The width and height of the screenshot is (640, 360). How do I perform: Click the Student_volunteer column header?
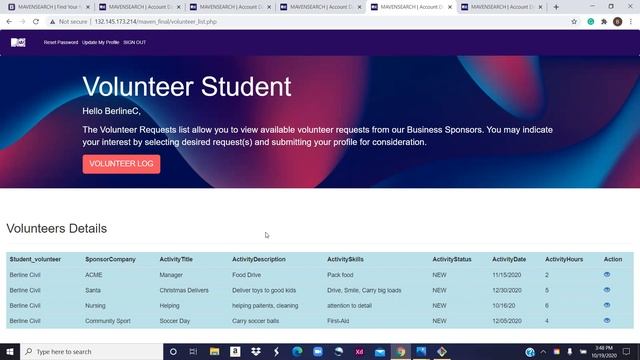pos(35,259)
